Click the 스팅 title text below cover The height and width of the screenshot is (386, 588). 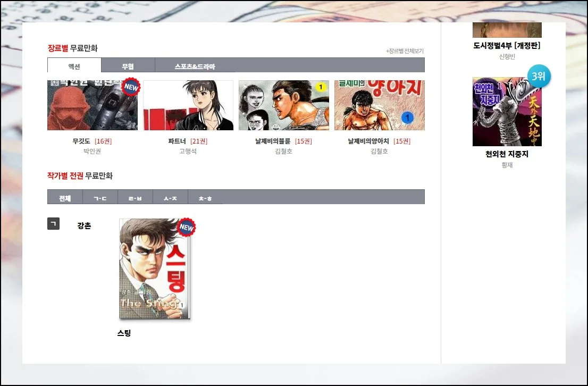coord(124,333)
